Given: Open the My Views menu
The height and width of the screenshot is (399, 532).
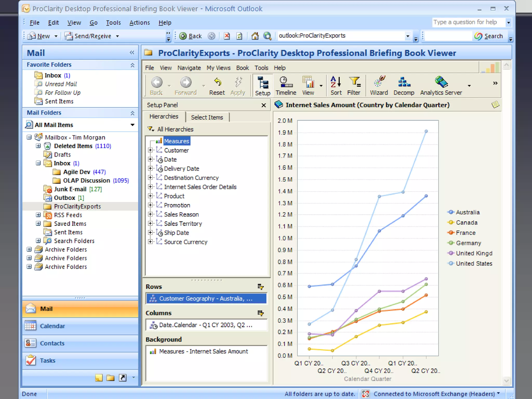Looking at the screenshot, I should tap(218, 68).
